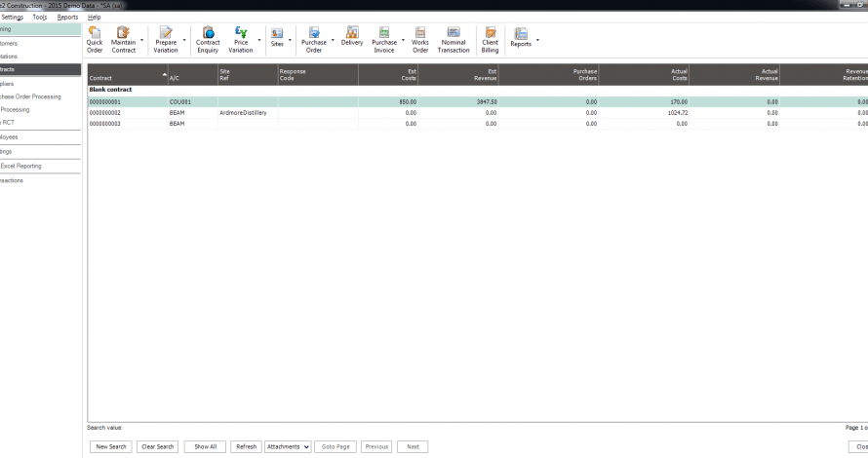Select the Processing sidebar item
Image resolution: width=868 pixels, height=458 pixels.
[15, 109]
